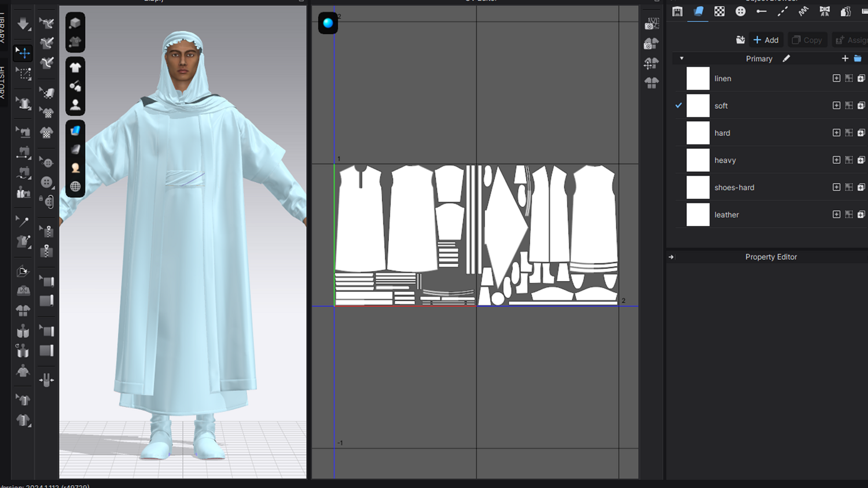Select the Tack pin tool
The height and width of the screenshot is (488, 868).
pos(23,220)
